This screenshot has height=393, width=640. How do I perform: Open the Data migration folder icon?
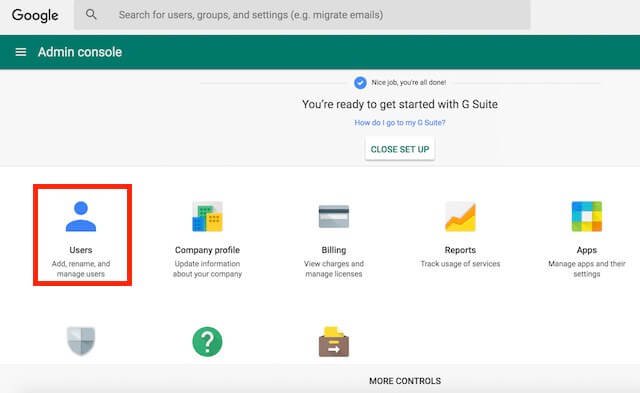(334, 342)
